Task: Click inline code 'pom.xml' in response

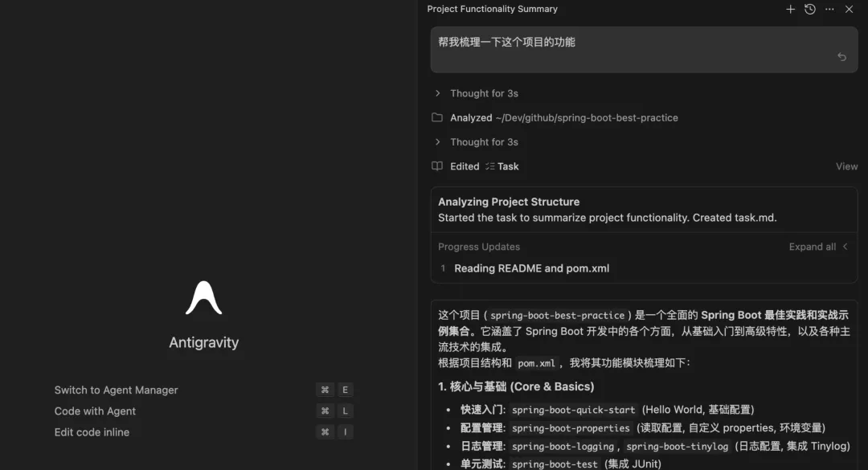Action: [536, 363]
